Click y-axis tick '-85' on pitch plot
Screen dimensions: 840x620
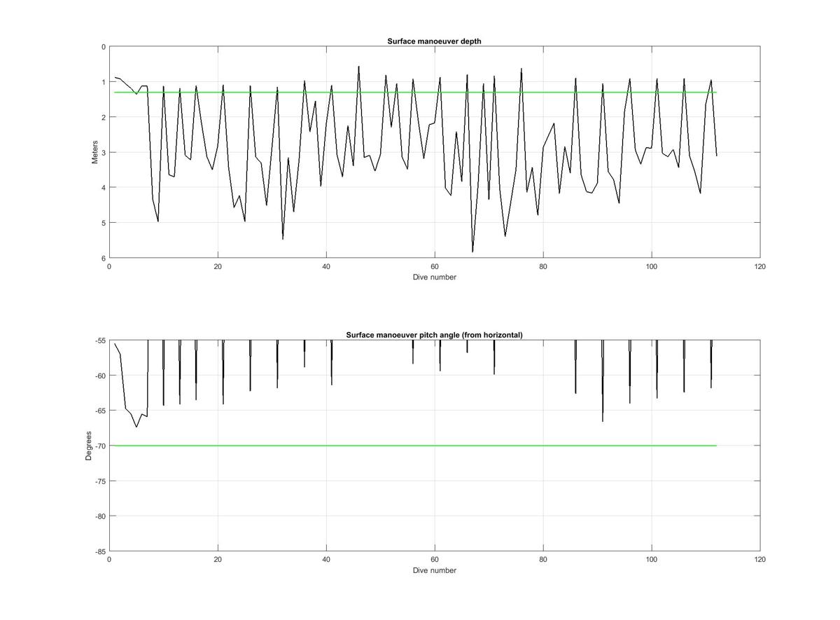click(99, 551)
